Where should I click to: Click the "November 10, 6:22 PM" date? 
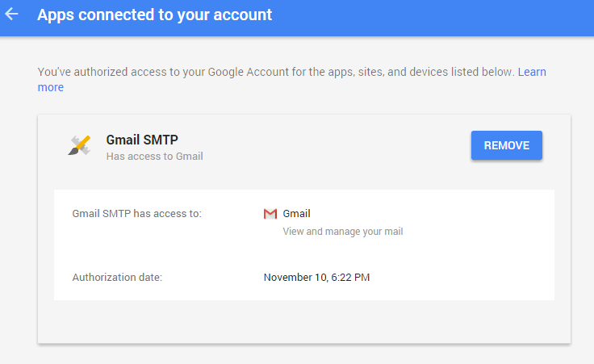coord(316,278)
